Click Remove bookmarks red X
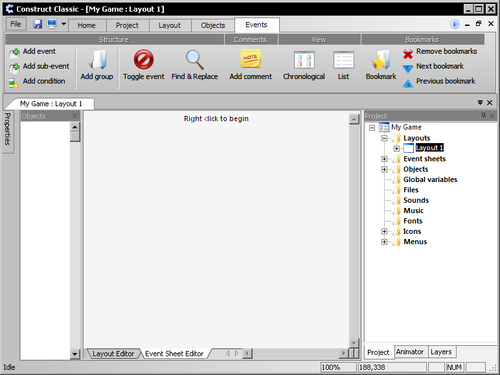Image resolution: width=500 pixels, height=375 pixels. [408, 53]
